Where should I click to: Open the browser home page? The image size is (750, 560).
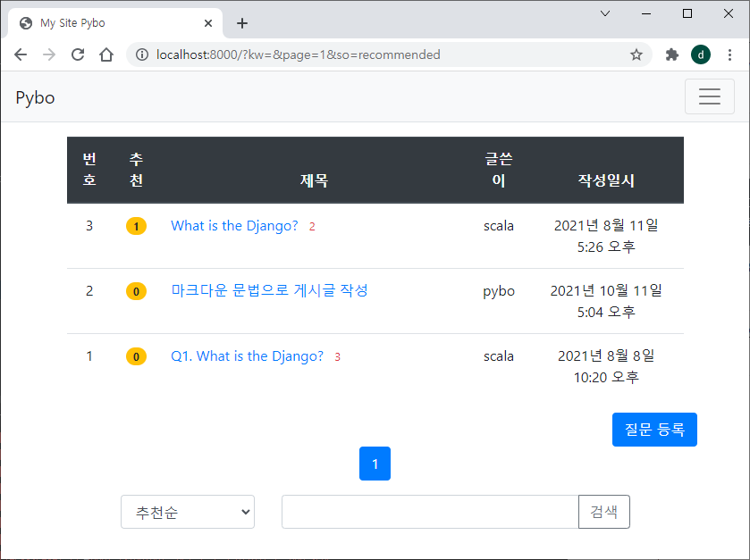(x=106, y=54)
